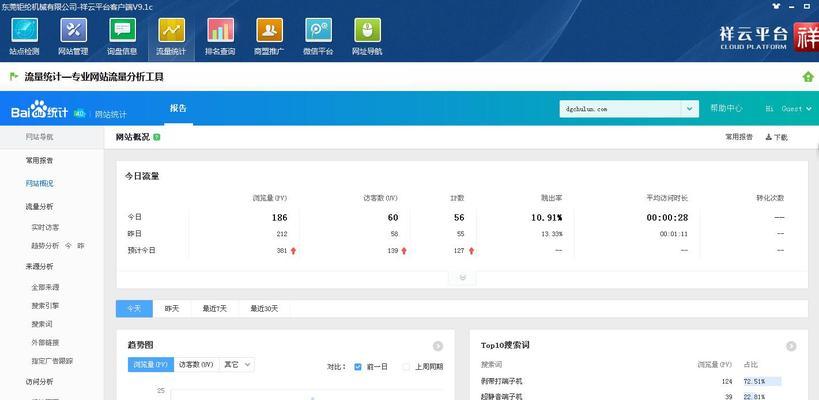The width and height of the screenshot is (819, 400).
Task: Click the 常用报告 link at top right
Action: [739, 137]
